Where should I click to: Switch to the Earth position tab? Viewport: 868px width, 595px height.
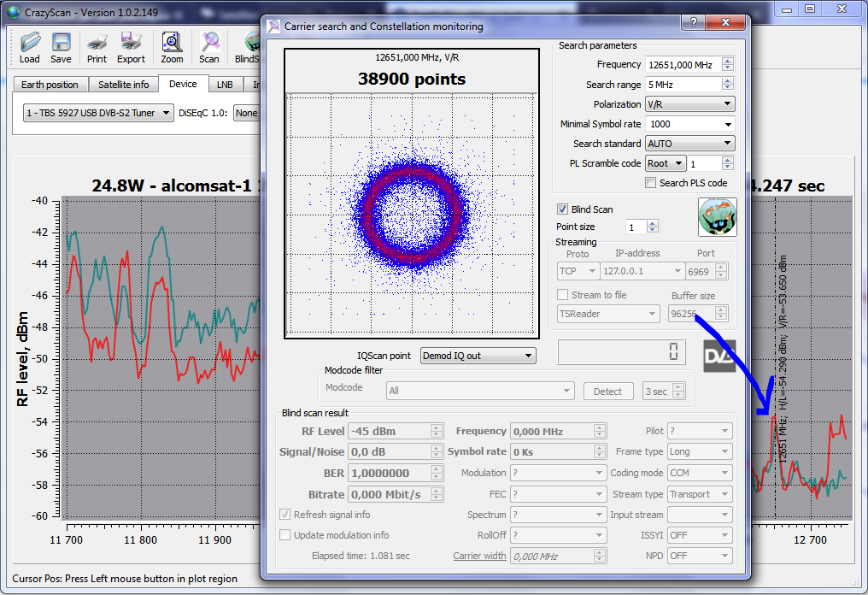[50, 85]
